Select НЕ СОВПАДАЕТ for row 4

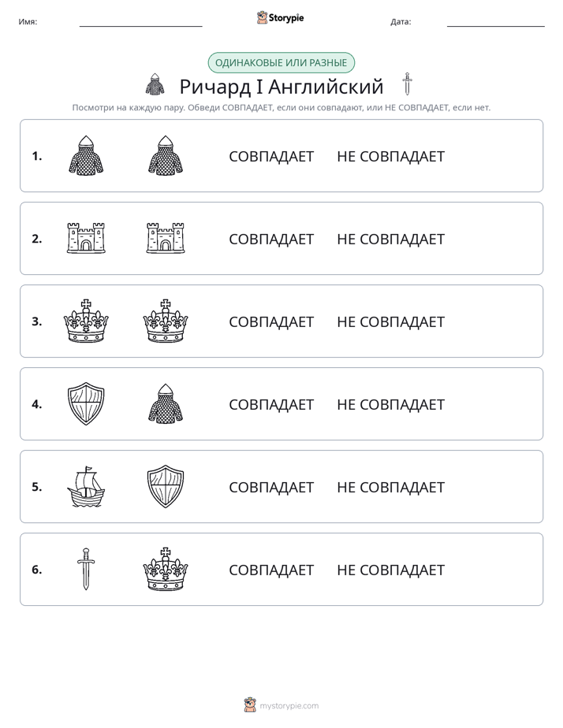390,404
